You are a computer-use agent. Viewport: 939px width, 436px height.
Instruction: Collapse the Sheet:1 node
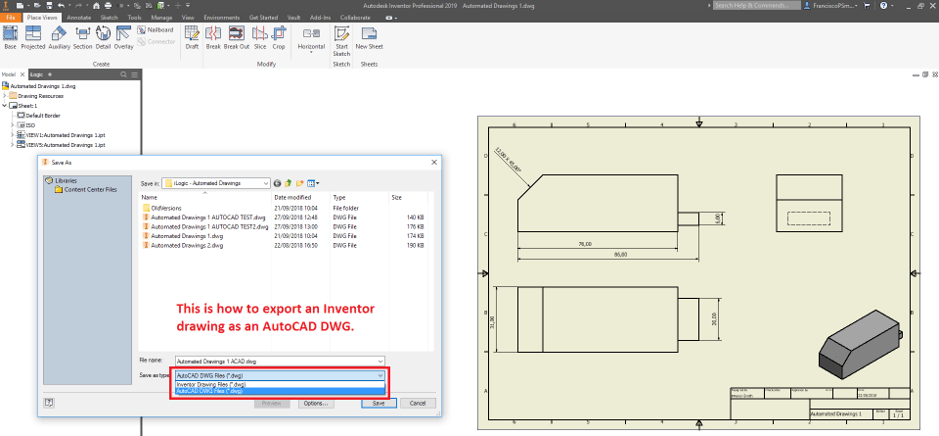point(5,105)
